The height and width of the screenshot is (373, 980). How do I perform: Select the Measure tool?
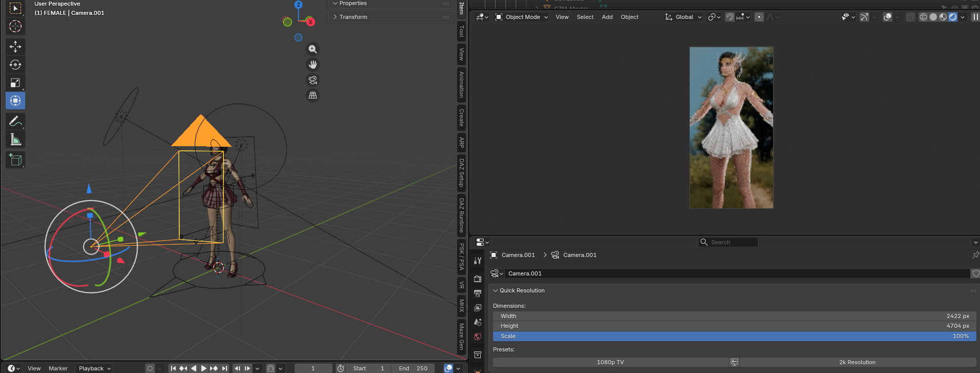(x=15, y=140)
